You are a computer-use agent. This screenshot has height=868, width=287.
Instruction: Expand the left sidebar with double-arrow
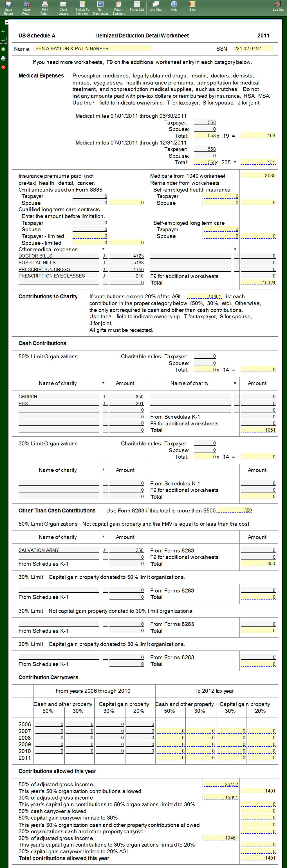pyautogui.click(x=6, y=22)
